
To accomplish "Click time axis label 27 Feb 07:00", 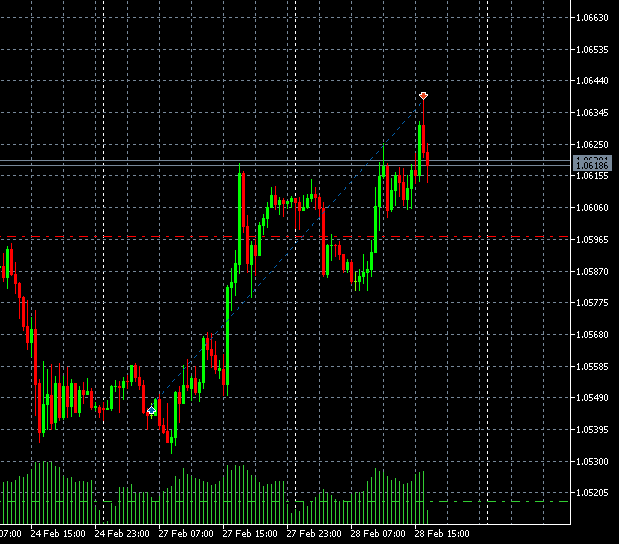I will click(186, 534).
